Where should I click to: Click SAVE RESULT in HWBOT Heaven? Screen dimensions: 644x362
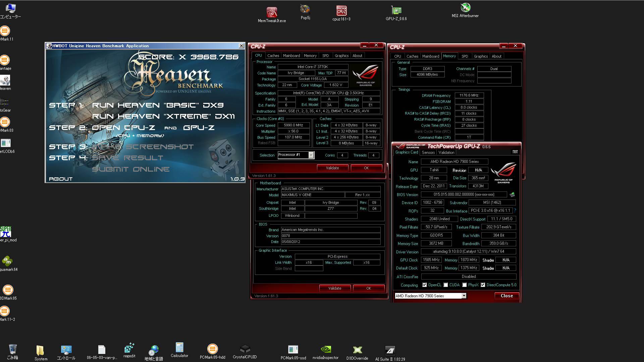(128, 158)
